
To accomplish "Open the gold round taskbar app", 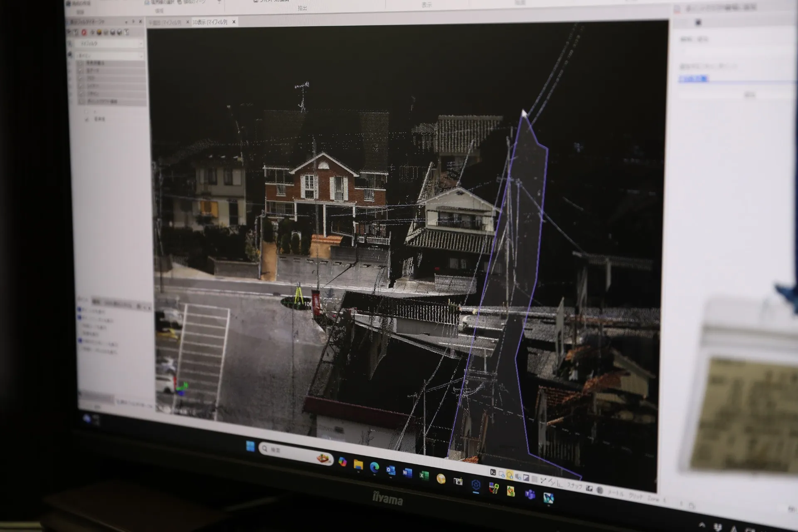I will [x=441, y=479].
